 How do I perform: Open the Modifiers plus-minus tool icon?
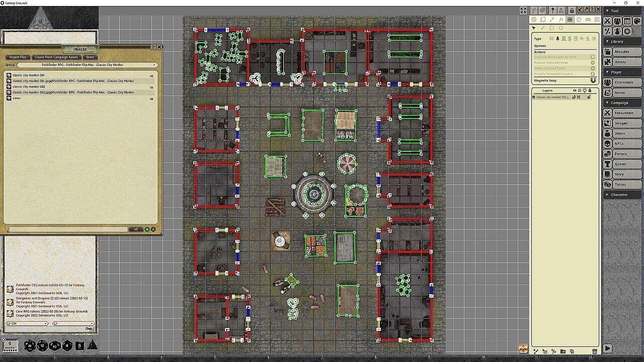pyautogui.click(x=608, y=31)
